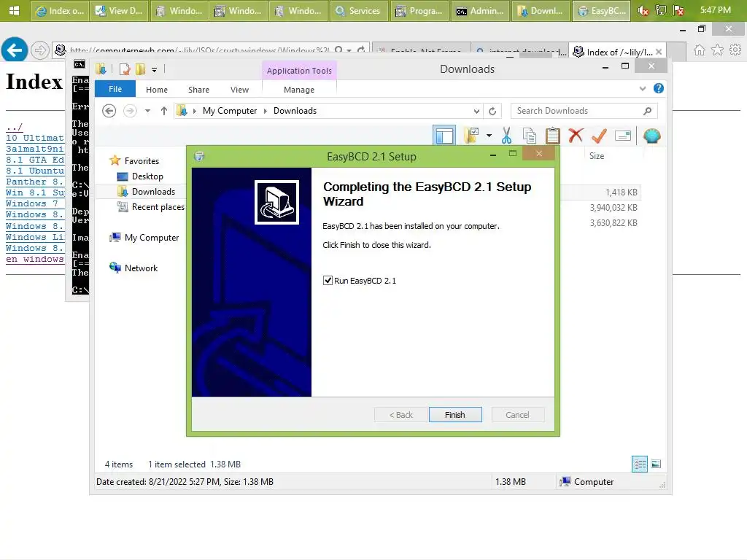Switch to Details view icon in status bar

click(x=639, y=464)
